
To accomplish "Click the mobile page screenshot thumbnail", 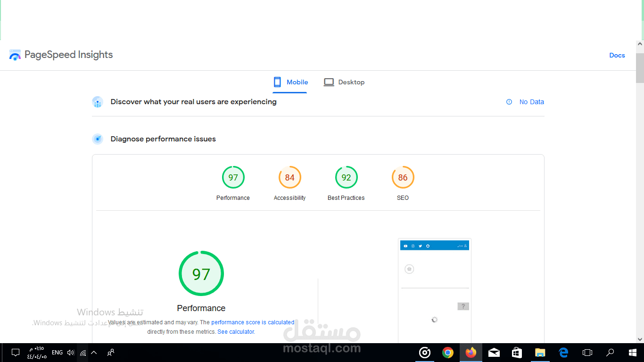I will pos(435,290).
